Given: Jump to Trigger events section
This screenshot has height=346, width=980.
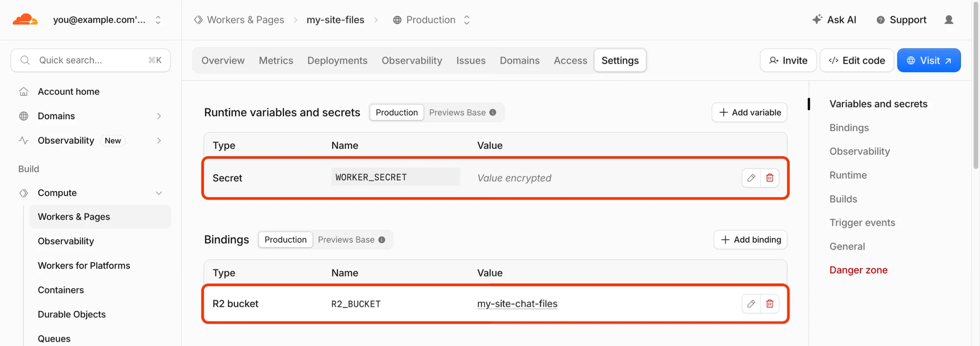Looking at the screenshot, I should pos(862,223).
